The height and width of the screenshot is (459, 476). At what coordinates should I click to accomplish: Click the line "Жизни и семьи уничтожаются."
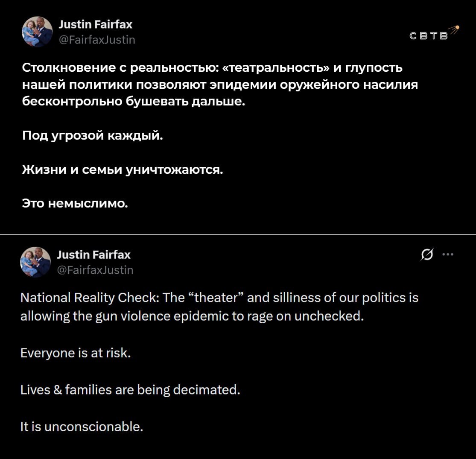(123, 170)
